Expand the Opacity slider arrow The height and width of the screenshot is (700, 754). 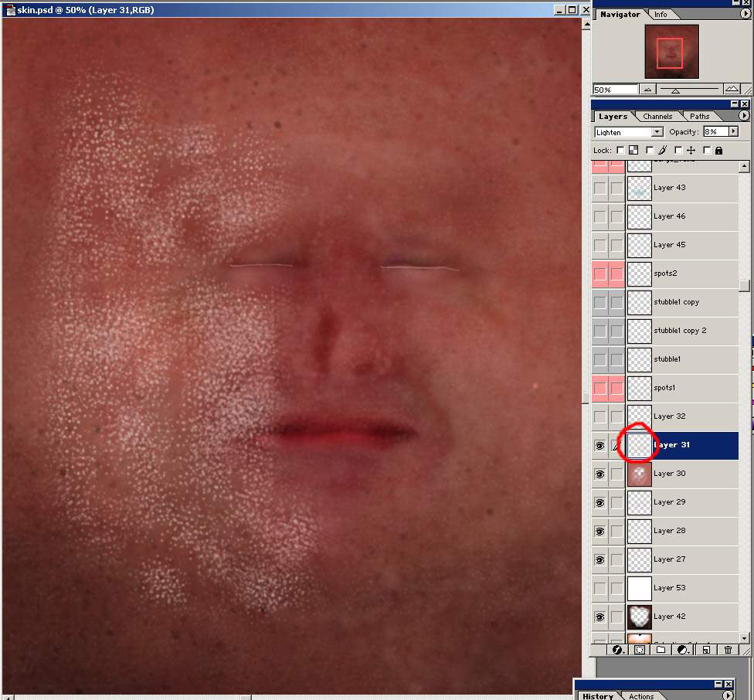tap(733, 132)
